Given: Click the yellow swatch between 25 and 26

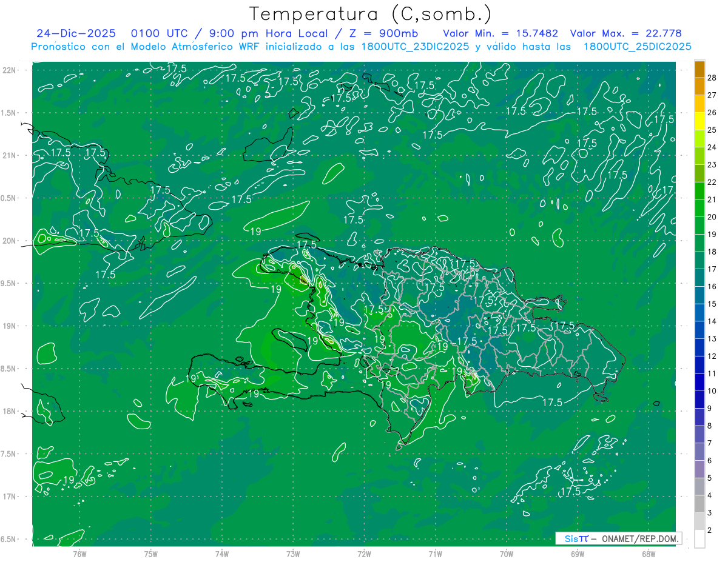Looking at the screenshot, I should tap(700, 121).
